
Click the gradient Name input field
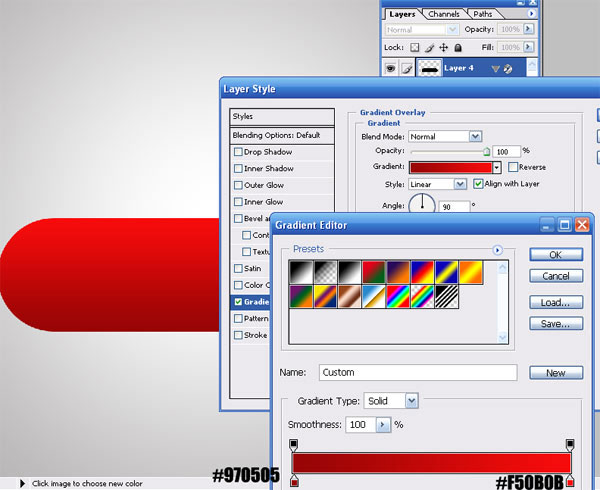click(x=418, y=373)
